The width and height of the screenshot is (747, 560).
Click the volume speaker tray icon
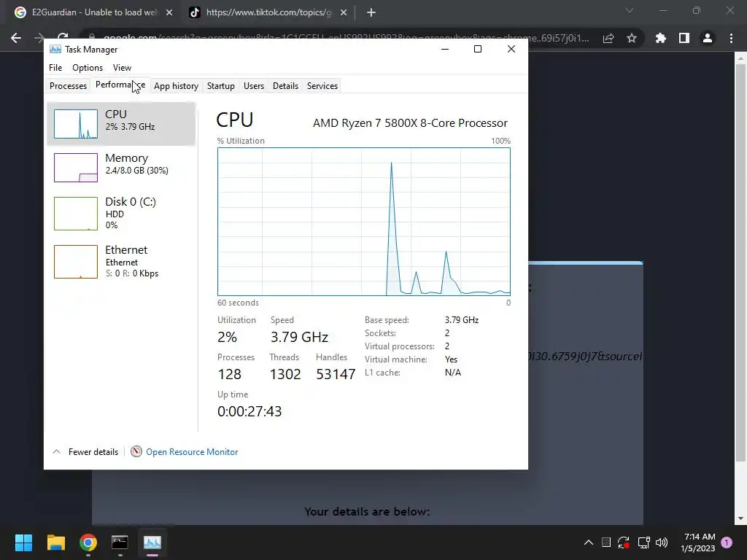661,542
